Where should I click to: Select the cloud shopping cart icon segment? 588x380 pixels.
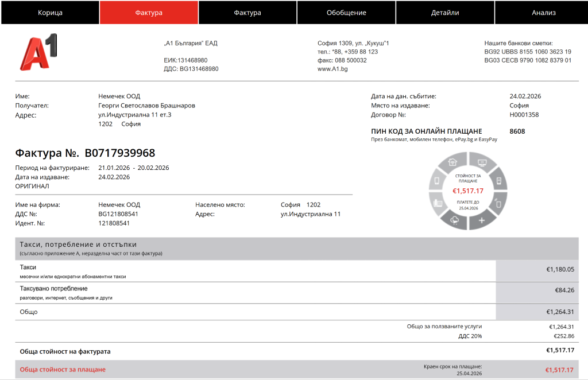[x=455, y=220]
